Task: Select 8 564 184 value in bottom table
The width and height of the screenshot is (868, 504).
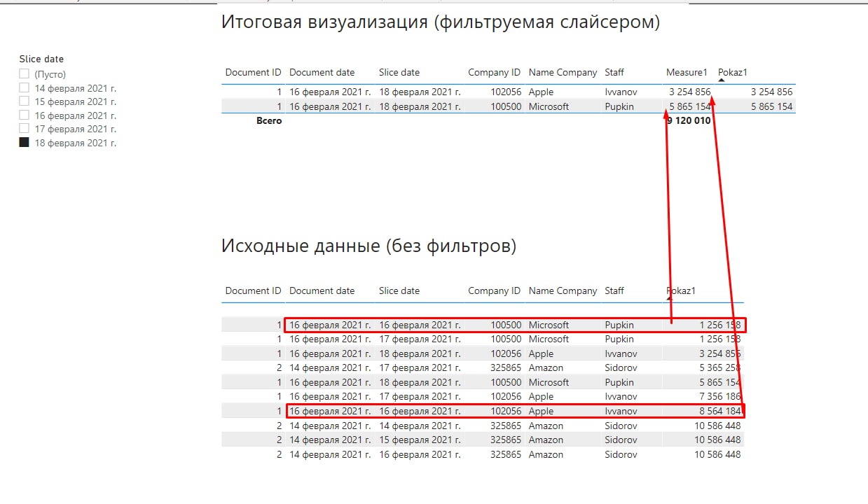Action: click(x=720, y=411)
